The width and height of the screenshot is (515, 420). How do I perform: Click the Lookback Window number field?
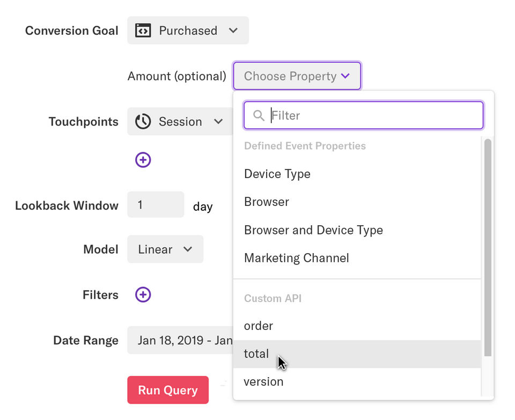click(156, 205)
